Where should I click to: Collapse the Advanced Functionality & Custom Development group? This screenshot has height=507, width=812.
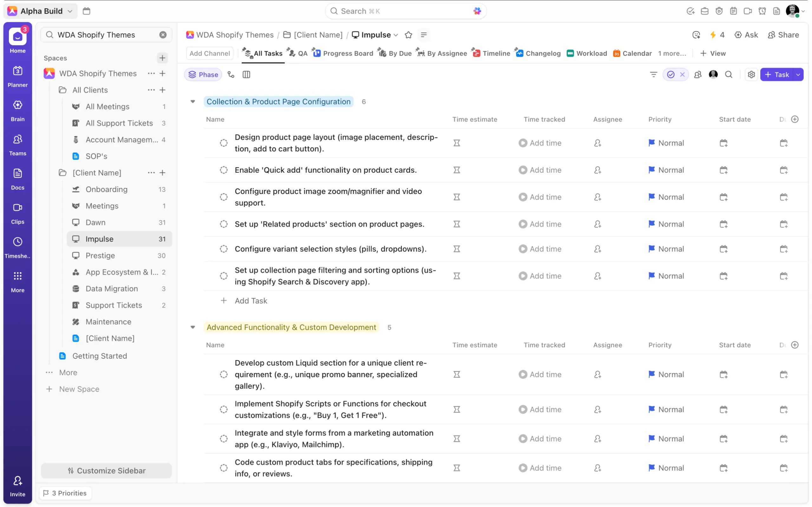193,327
